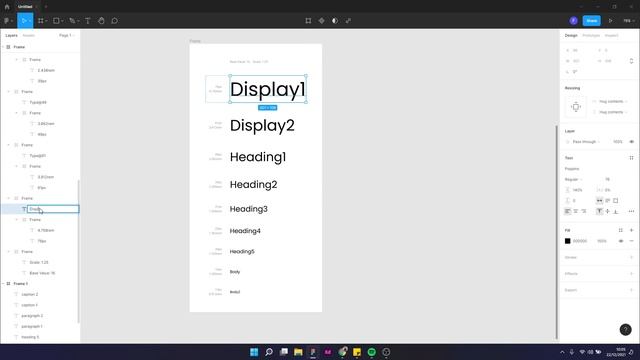Select the Rectangle shape tool

[x=56, y=21]
